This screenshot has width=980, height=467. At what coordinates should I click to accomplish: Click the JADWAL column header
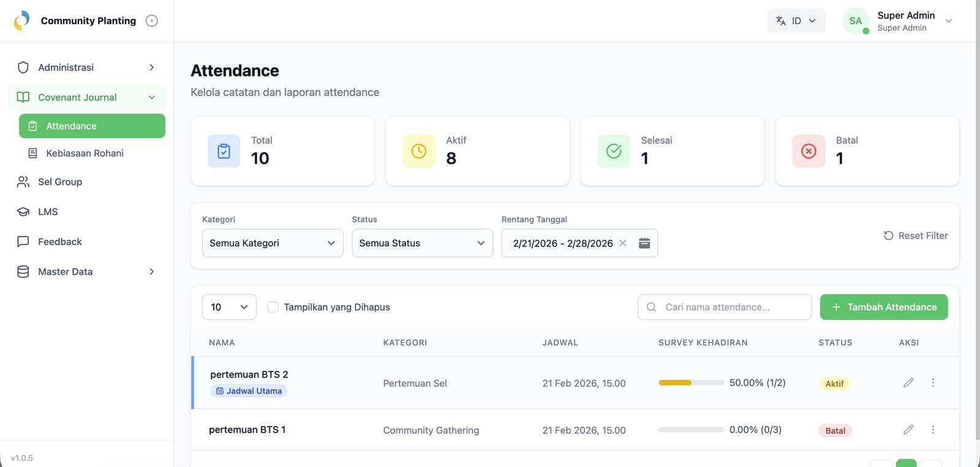560,343
